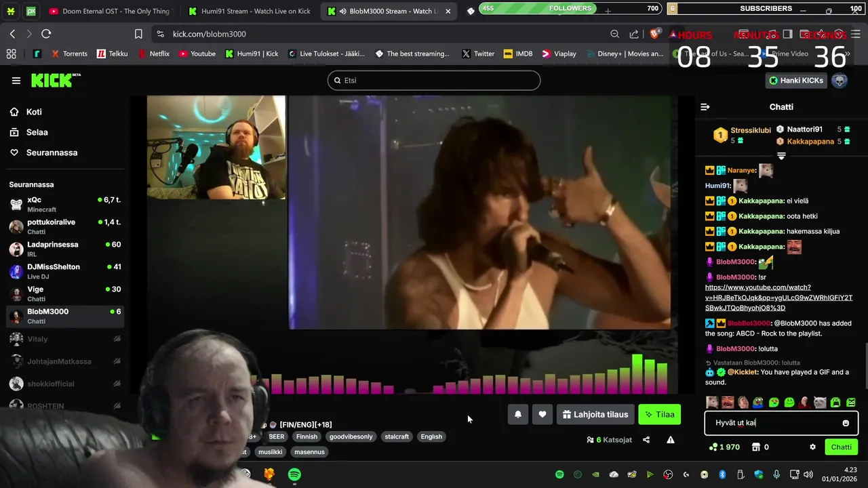Click Lahjoita tilaus gift button
Screen dimensions: 868x488
[595, 414]
